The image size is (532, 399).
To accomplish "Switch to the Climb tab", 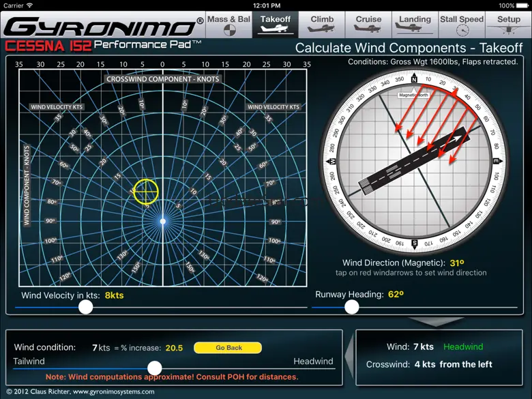I will pyautogui.click(x=322, y=25).
